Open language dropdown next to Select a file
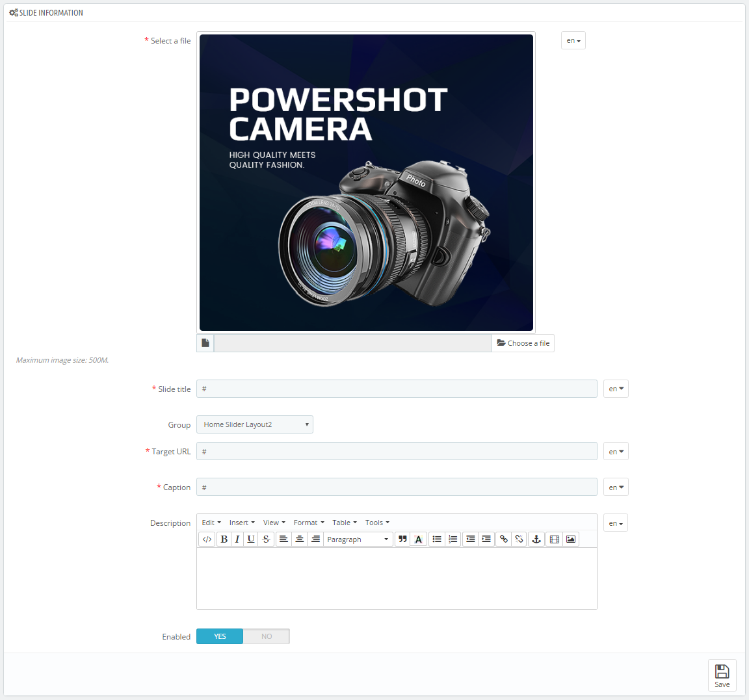 (x=573, y=40)
